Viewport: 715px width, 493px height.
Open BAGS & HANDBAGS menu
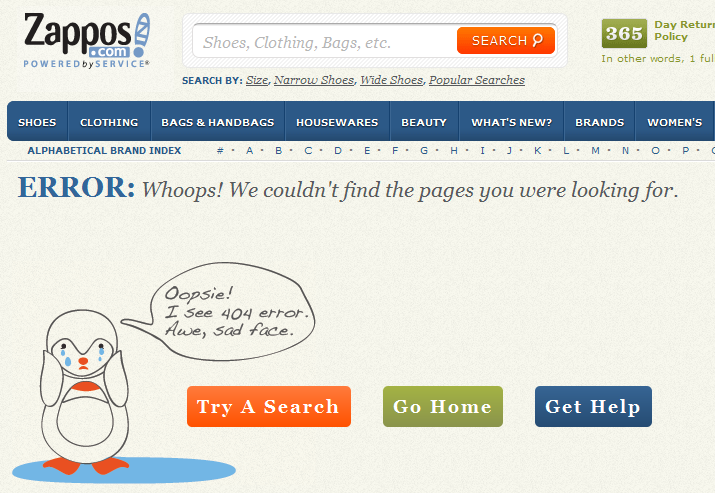(x=218, y=121)
